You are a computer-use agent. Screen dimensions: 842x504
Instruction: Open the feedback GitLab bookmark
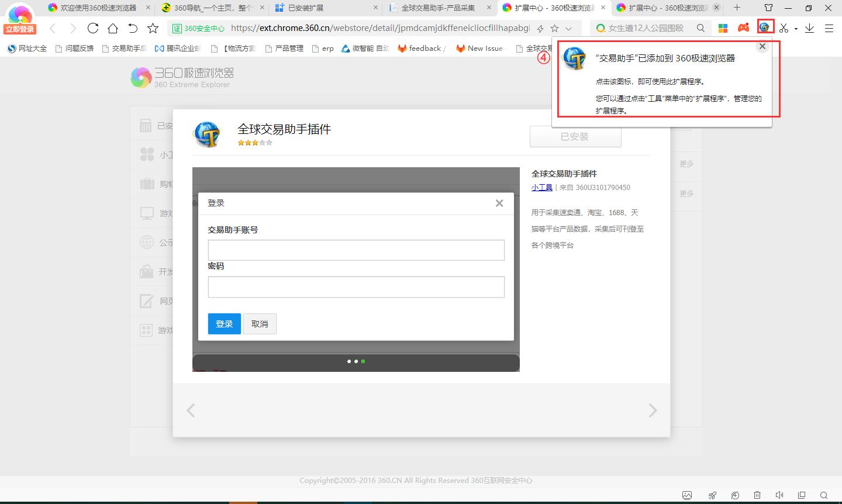421,49
